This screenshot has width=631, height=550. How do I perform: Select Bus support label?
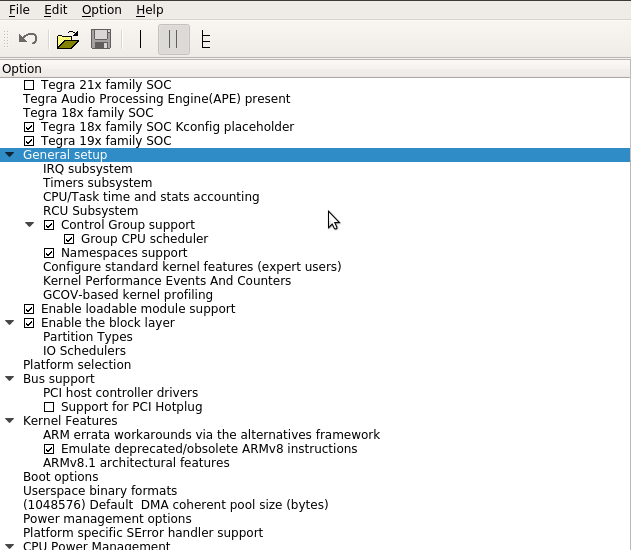[x=59, y=379]
